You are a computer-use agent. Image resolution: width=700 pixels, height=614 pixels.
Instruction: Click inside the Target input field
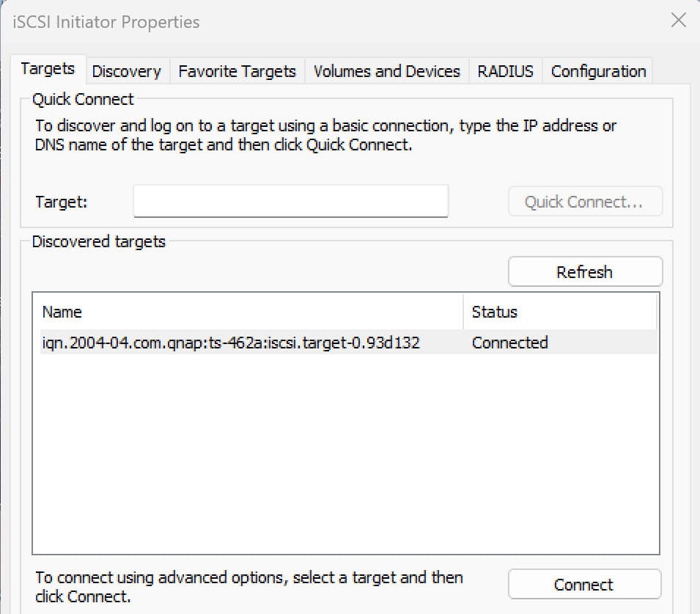tap(290, 201)
